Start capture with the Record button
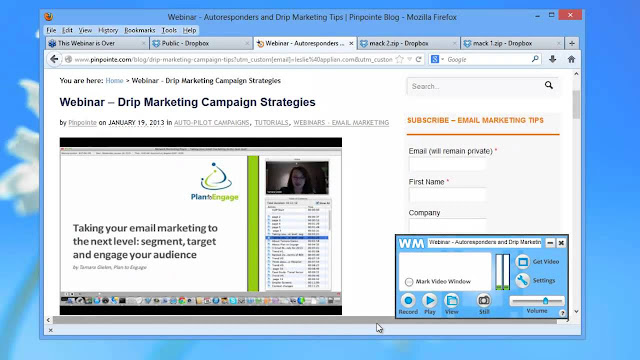 (x=408, y=301)
